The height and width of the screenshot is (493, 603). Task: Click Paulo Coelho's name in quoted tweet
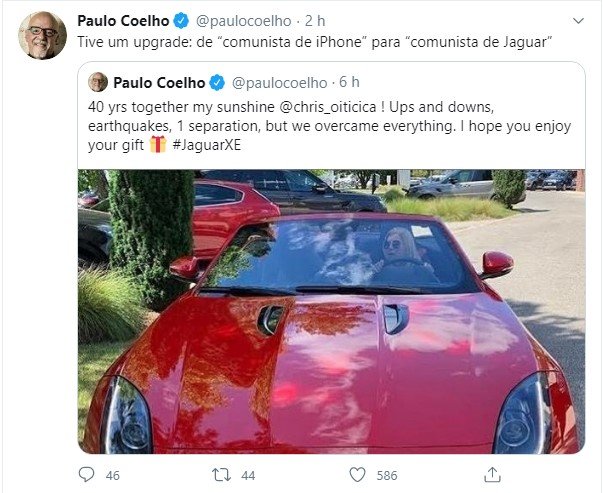(x=159, y=82)
